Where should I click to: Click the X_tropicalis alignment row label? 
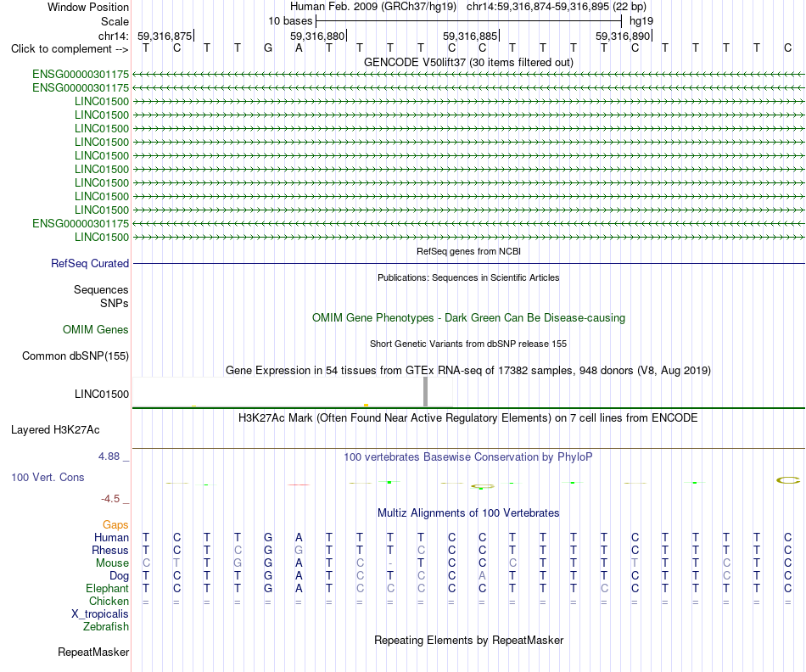pyautogui.click(x=100, y=614)
